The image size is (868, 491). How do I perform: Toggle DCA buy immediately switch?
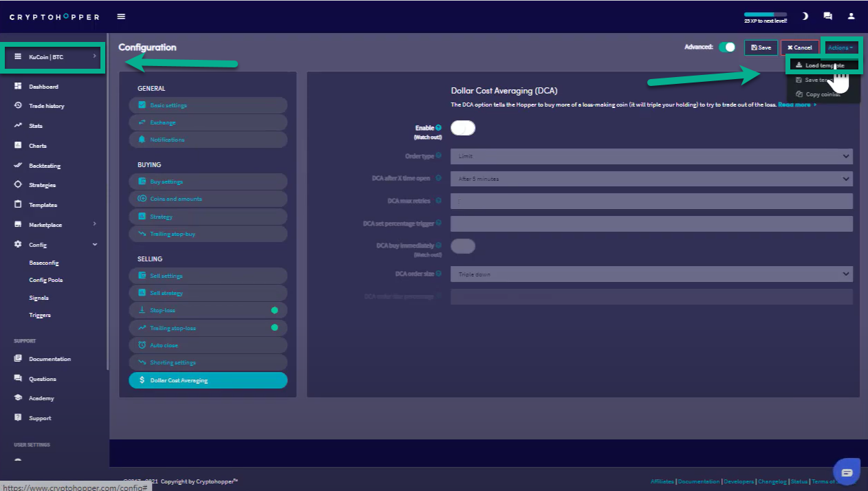pos(462,246)
